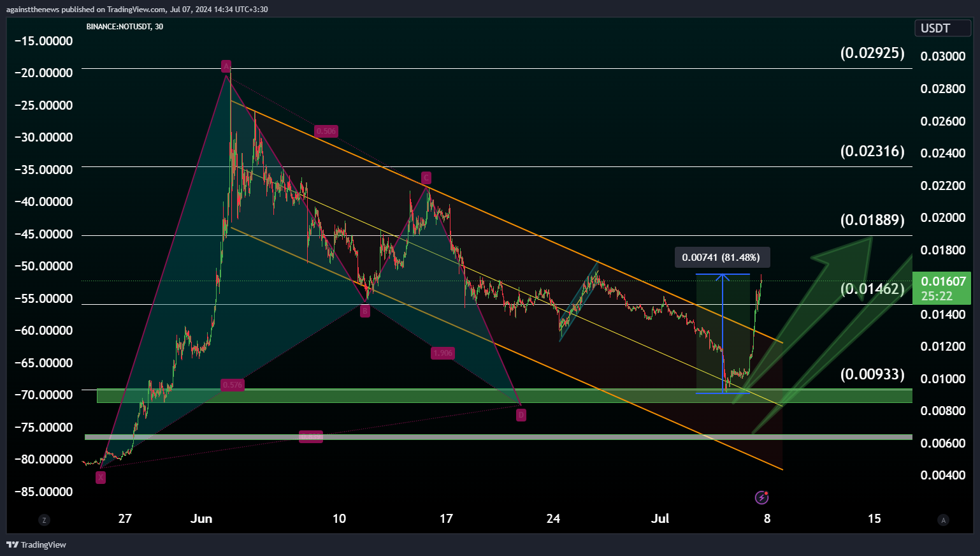Click the 0.506 ratio label

point(326,131)
